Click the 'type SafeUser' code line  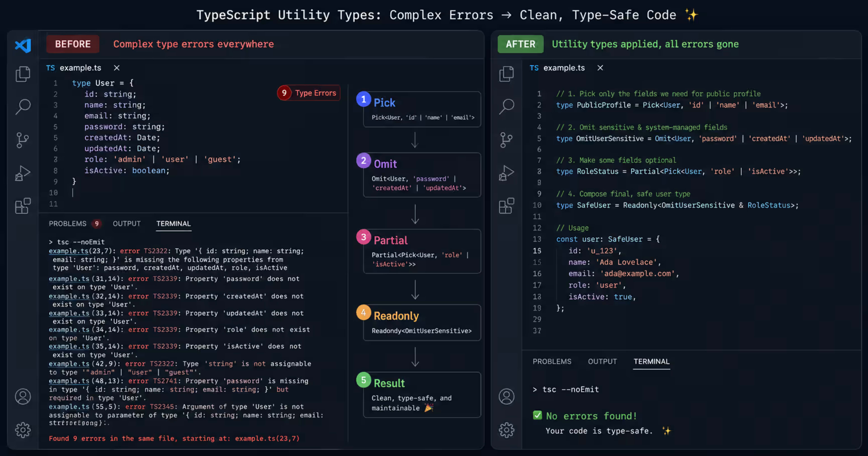677,205
